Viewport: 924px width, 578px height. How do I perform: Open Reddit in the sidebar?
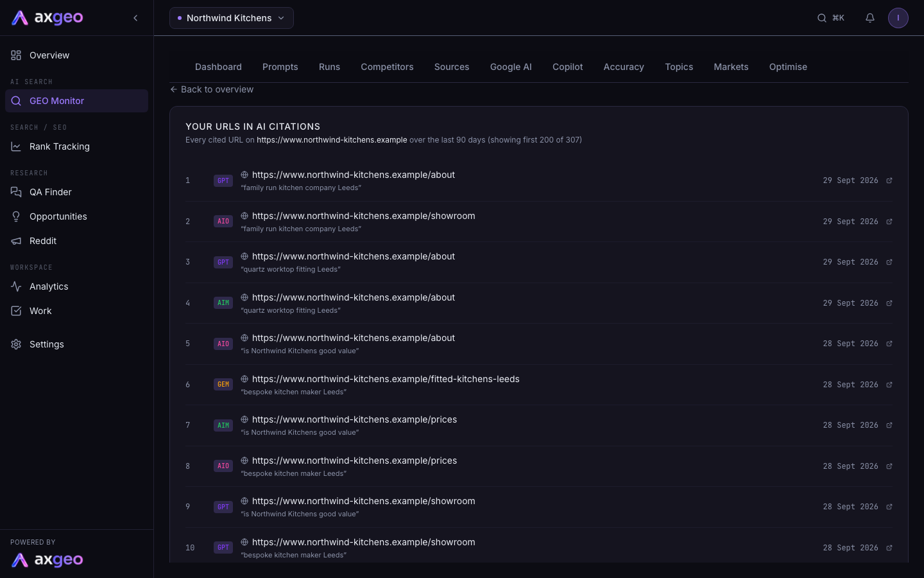point(76,241)
